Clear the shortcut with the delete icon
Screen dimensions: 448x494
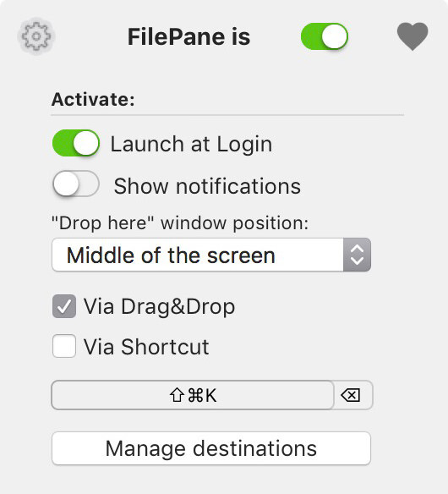coord(351,395)
